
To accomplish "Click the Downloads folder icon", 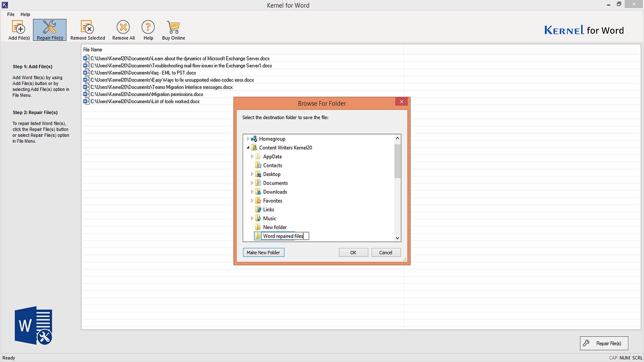I will tap(258, 192).
